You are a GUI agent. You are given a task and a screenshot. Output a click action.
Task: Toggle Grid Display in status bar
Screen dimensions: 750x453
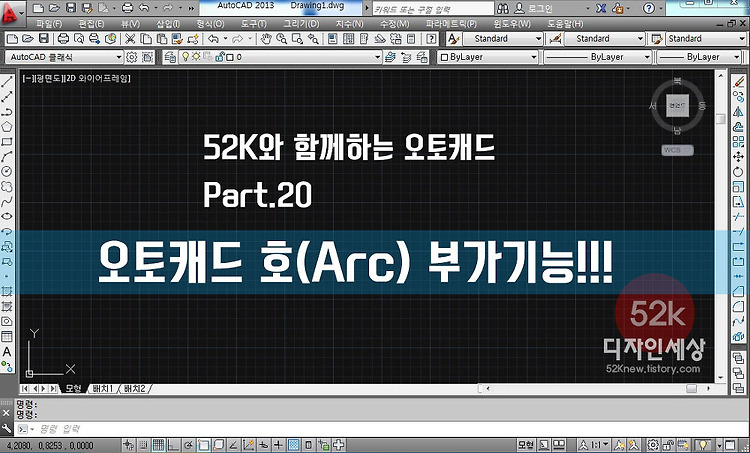pos(158,445)
